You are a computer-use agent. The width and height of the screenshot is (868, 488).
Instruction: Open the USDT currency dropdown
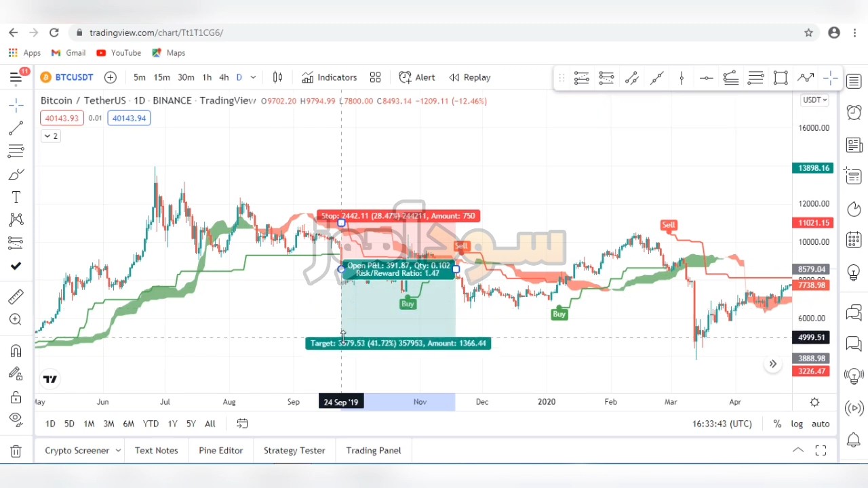(x=814, y=100)
